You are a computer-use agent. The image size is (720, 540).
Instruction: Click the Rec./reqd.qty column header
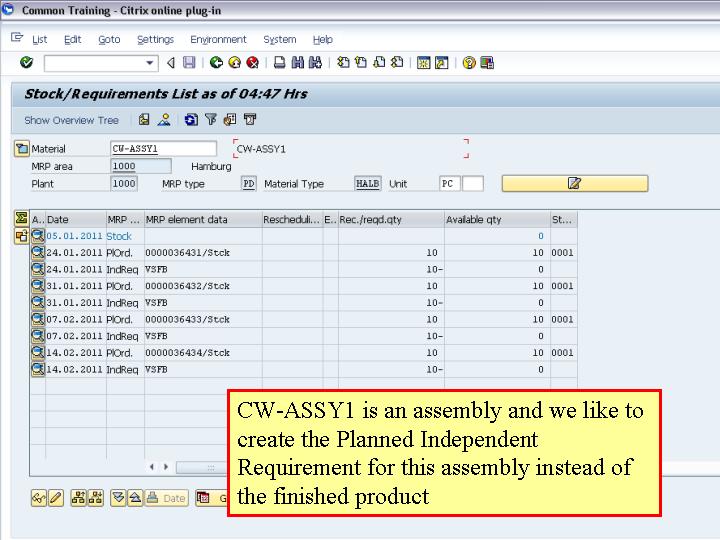coord(391,219)
